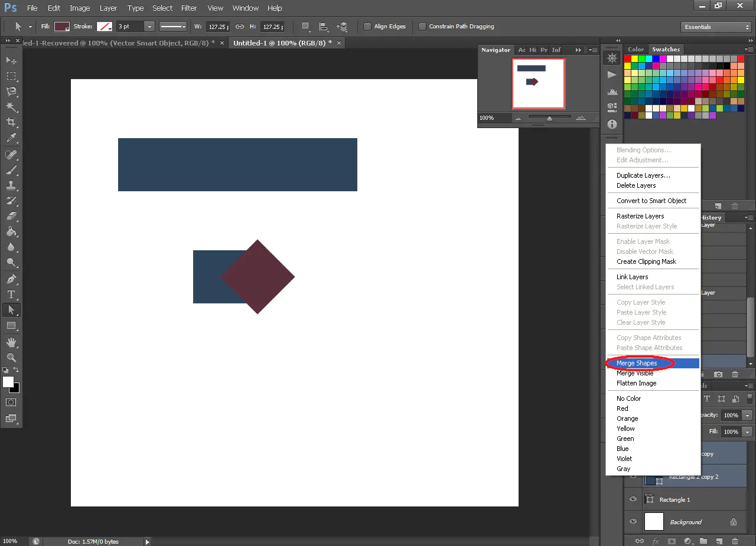Click the shape width input field
Screen dimensions: 756x546
(218, 27)
